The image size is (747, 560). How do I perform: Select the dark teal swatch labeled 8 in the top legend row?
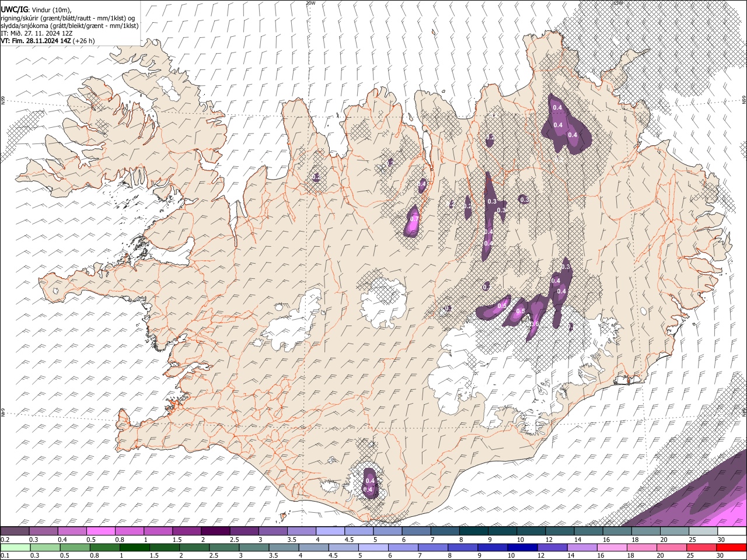473,531
